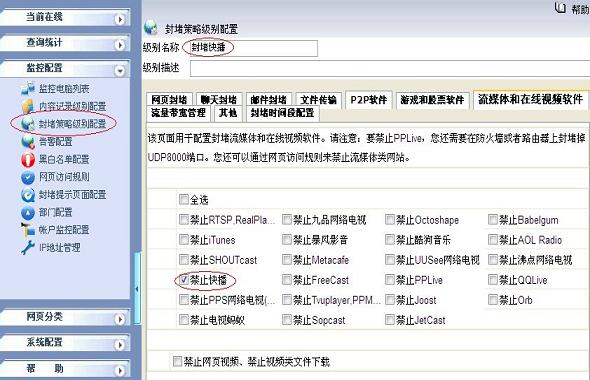Enable the 全选 checkbox

(x=184, y=199)
